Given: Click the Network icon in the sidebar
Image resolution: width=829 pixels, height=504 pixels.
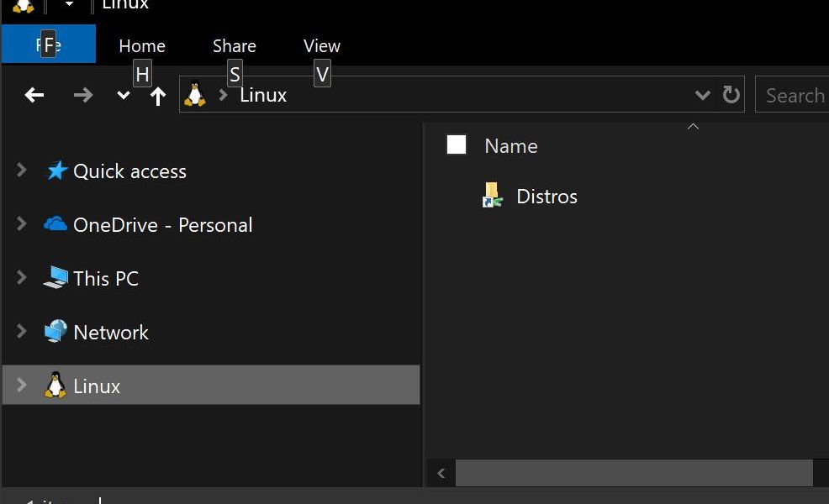Looking at the screenshot, I should tap(55, 331).
